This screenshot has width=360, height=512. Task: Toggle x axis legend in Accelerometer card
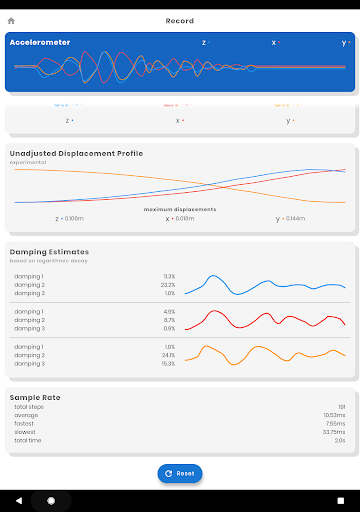(x=275, y=43)
